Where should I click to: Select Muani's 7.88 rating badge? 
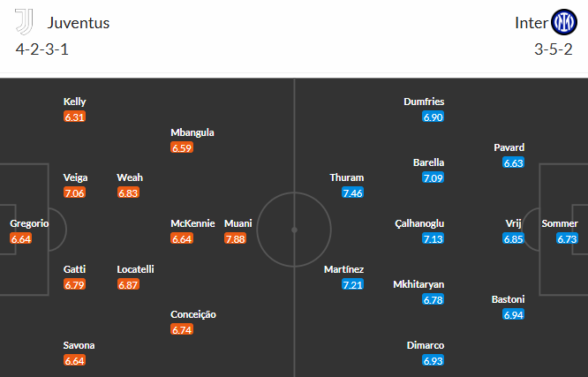(235, 238)
